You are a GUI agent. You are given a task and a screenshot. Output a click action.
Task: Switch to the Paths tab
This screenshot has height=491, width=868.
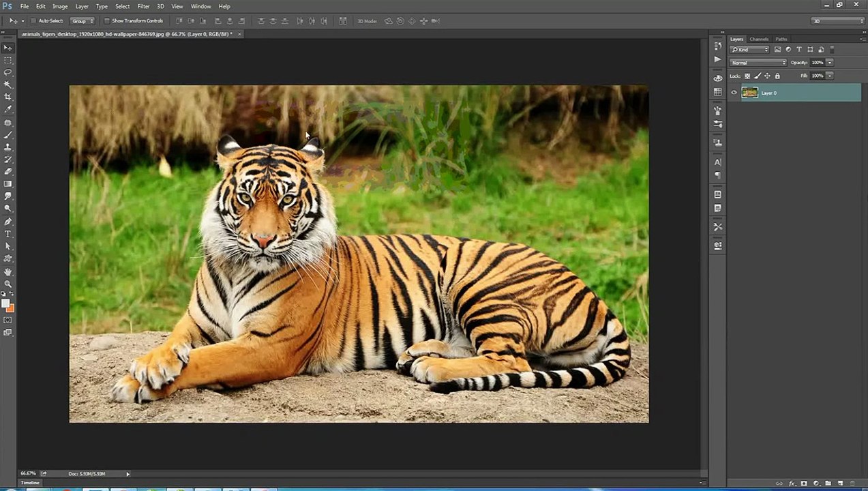pyautogui.click(x=781, y=39)
